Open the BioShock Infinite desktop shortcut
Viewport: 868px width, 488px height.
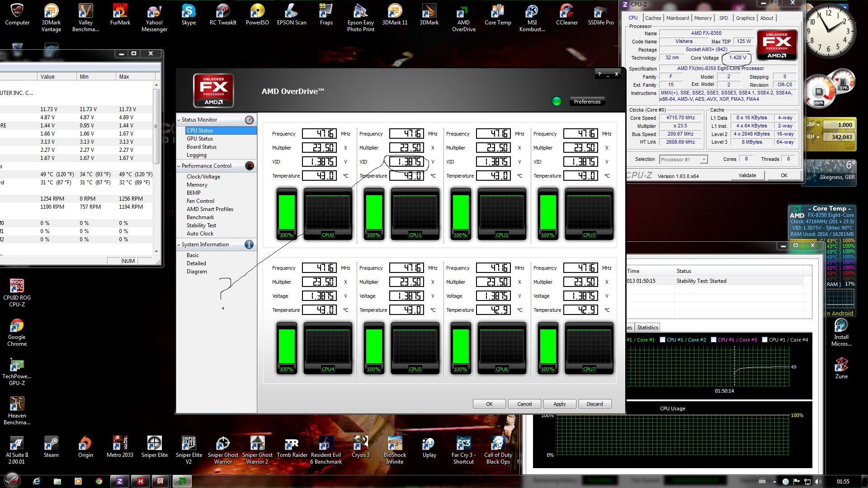395,450
